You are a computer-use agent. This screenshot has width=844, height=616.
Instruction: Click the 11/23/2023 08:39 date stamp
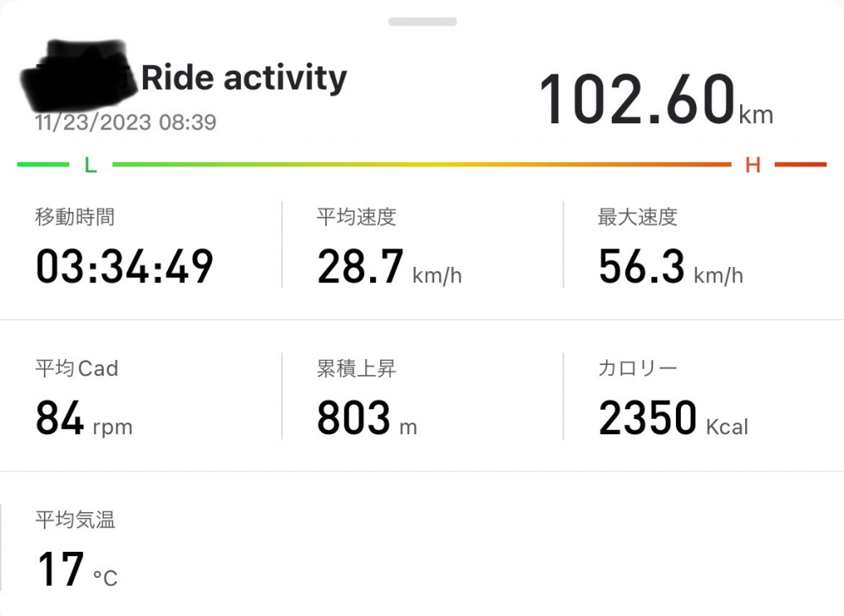coord(126,123)
